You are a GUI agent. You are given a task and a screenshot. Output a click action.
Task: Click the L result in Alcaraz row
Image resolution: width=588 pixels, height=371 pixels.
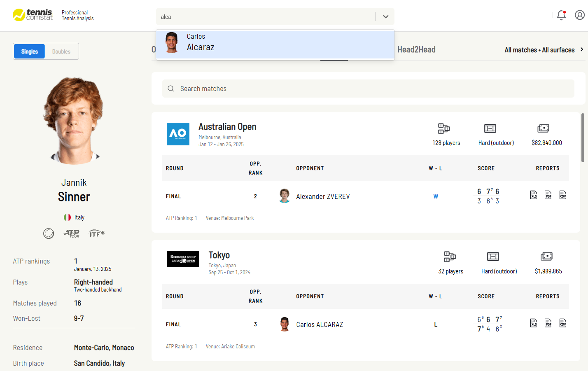pos(436,324)
